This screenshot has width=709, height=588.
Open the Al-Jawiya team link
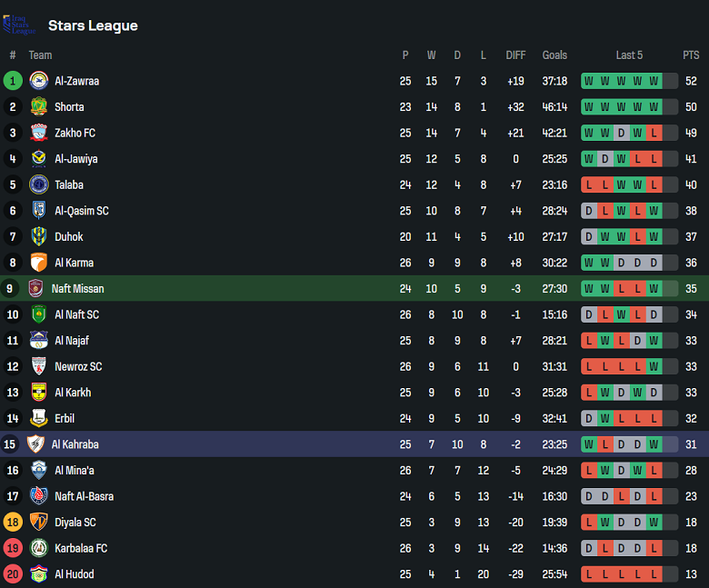(x=76, y=159)
